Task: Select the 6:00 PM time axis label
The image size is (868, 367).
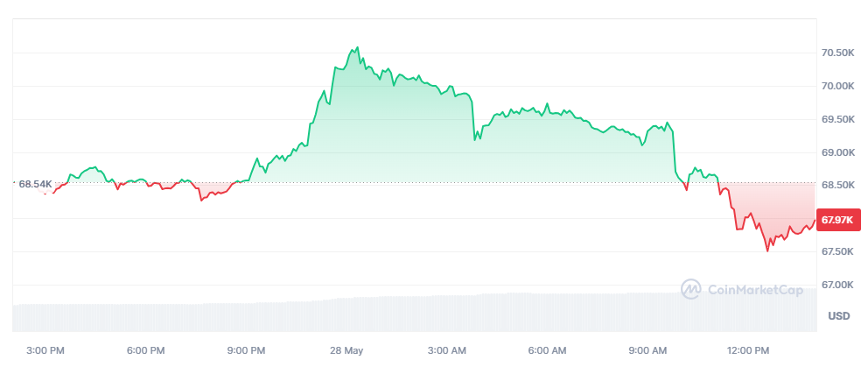Action: point(145,350)
